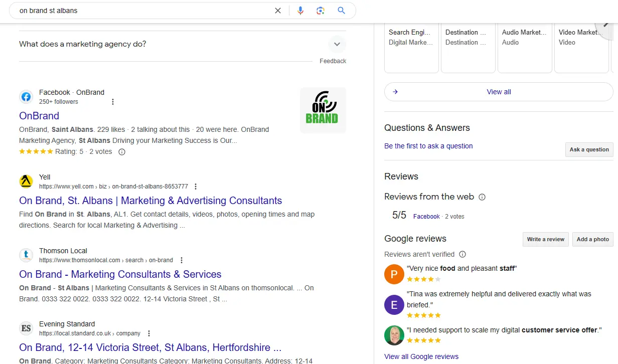Click the five-star rating under Tina's review
618x364 pixels.
click(x=424, y=315)
